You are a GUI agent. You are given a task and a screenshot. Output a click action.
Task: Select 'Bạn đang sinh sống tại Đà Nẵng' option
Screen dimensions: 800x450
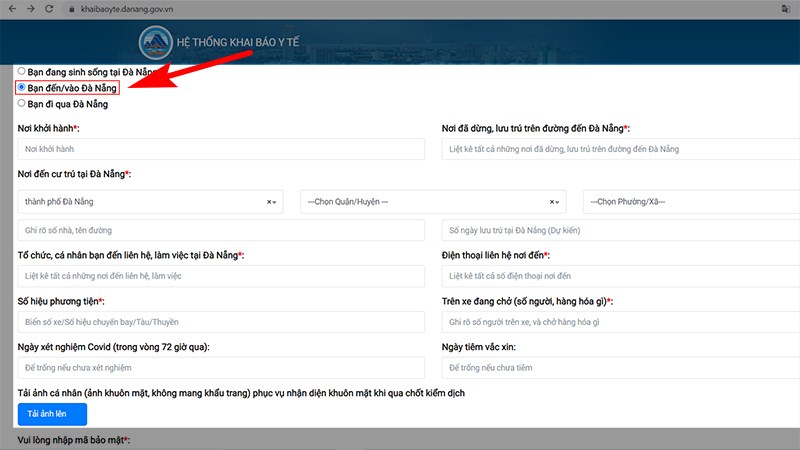tap(21, 71)
